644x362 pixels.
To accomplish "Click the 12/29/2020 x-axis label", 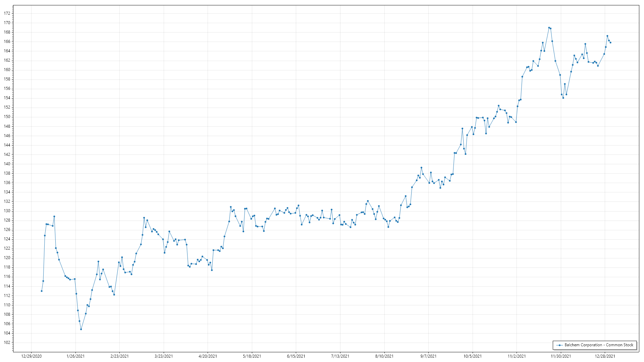I will [x=32, y=356].
